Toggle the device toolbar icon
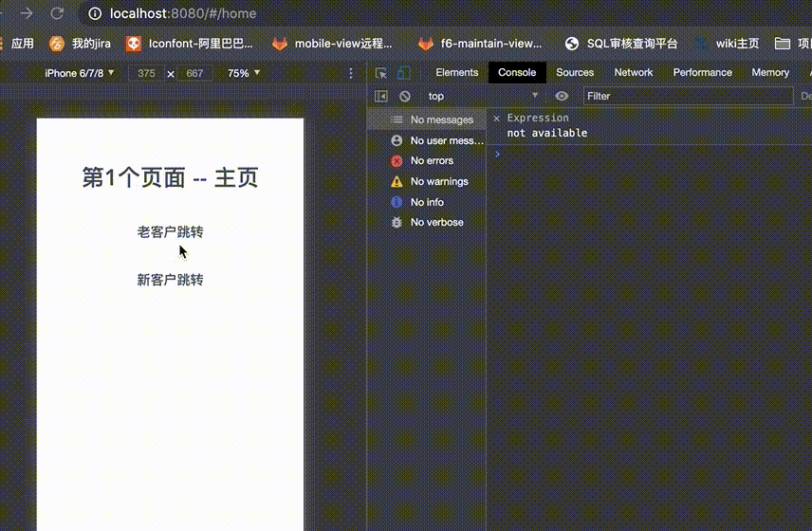 tap(404, 73)
